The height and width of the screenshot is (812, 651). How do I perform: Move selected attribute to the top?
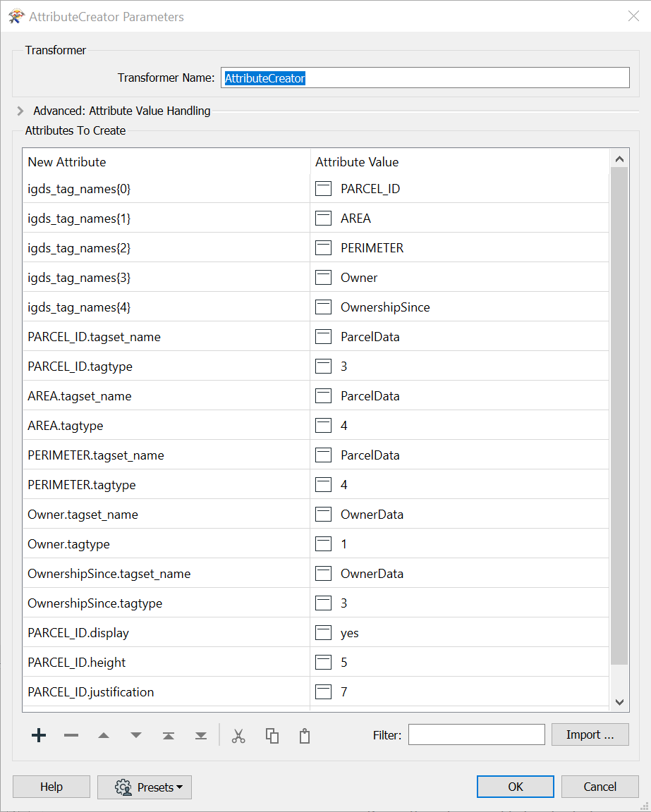[168, 734]
